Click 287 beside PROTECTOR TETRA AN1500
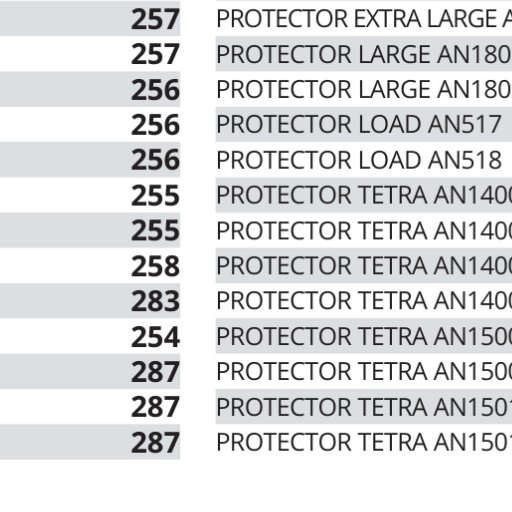This screenshot has height=512, width=512. click(155, 372)
